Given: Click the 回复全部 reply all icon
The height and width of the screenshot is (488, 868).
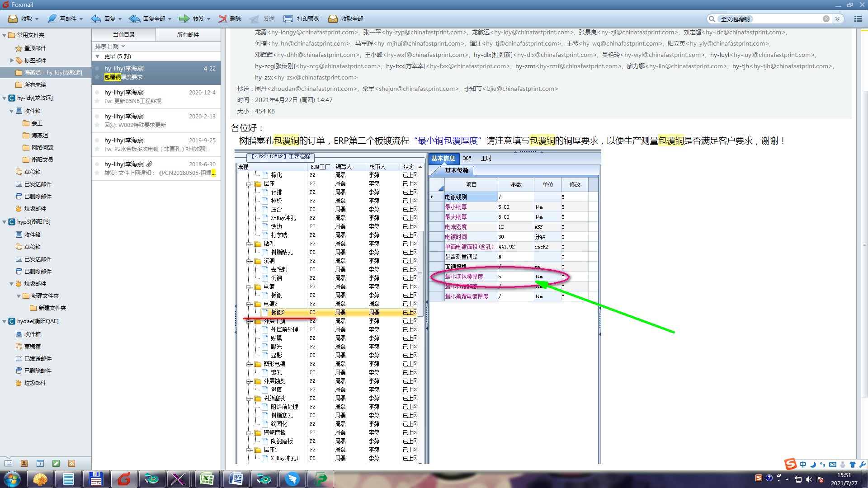Looking at the screenshot, I should click(134, 19).
